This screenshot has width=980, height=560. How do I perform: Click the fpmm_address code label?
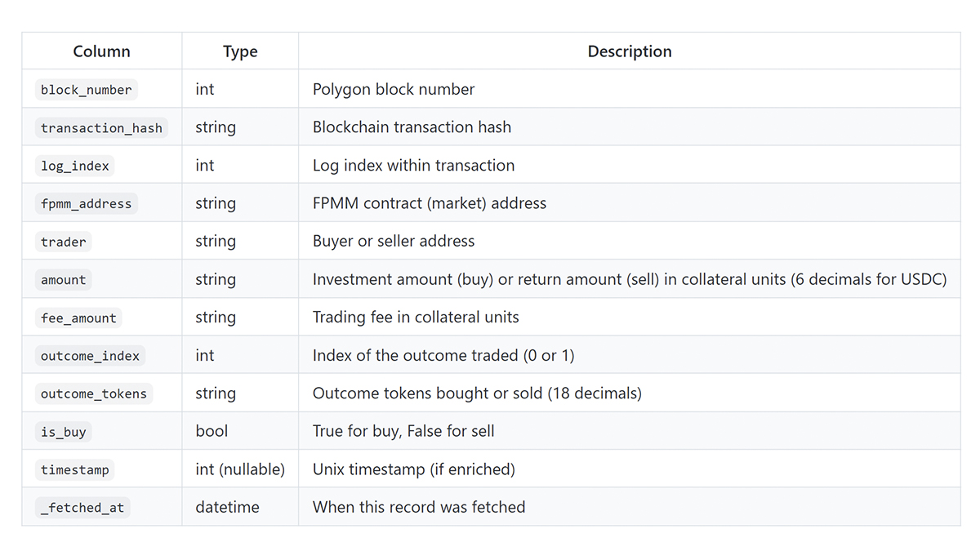pyautogui.click(x=86, y=203)
